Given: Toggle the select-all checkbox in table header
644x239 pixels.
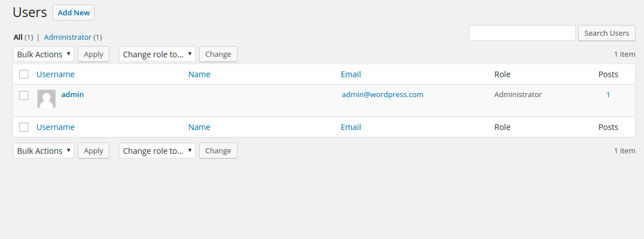Looking at the screenshot, I should click(24, 74).
